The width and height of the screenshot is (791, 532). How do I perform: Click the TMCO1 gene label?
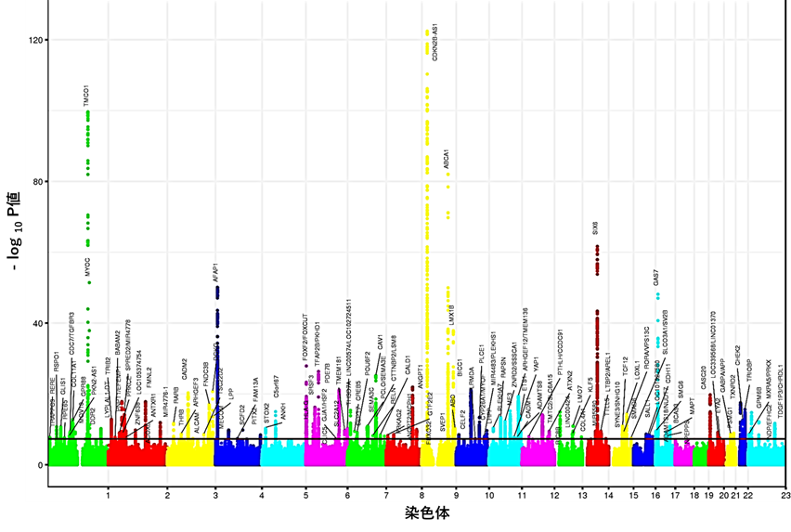point(86,96)
